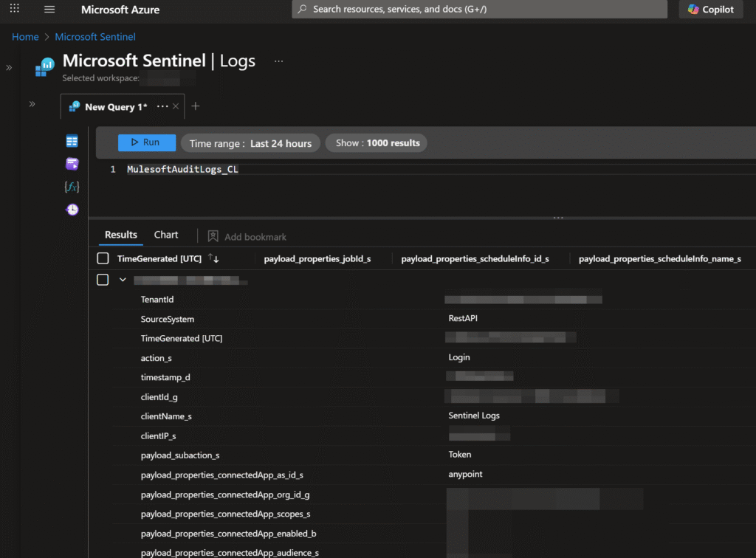Click the sort arrows on TimeGenerated column

coord(214,258)
